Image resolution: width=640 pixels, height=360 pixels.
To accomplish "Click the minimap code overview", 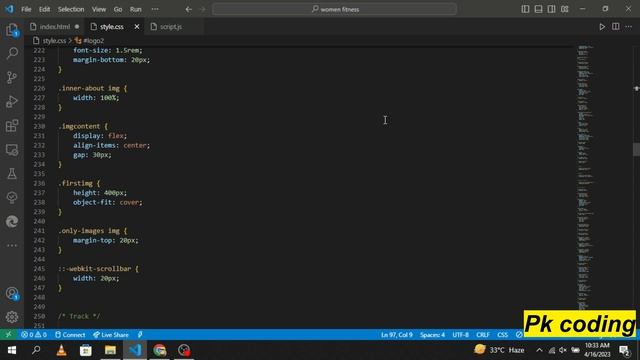I will pyautogui.click(x=585, y=178).
